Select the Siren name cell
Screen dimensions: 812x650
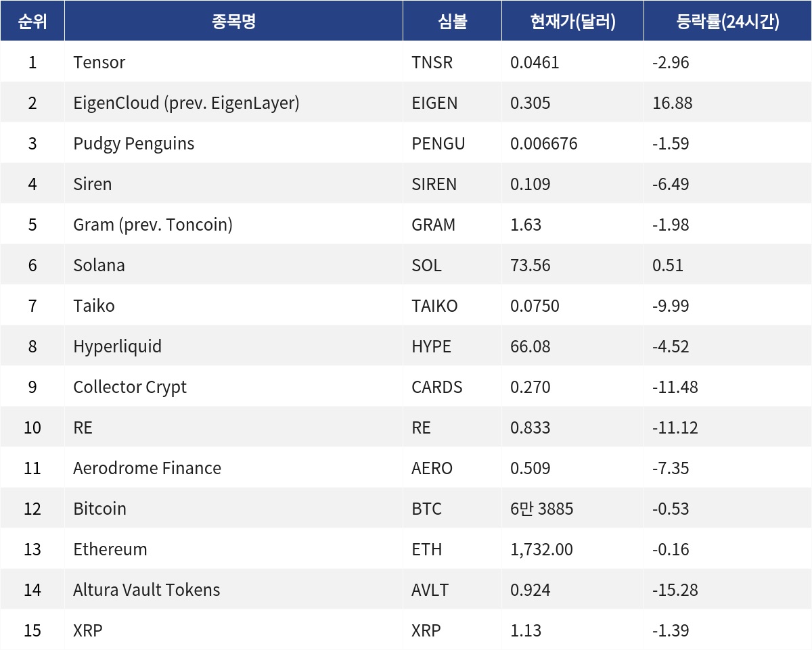[x=233, y=184]
